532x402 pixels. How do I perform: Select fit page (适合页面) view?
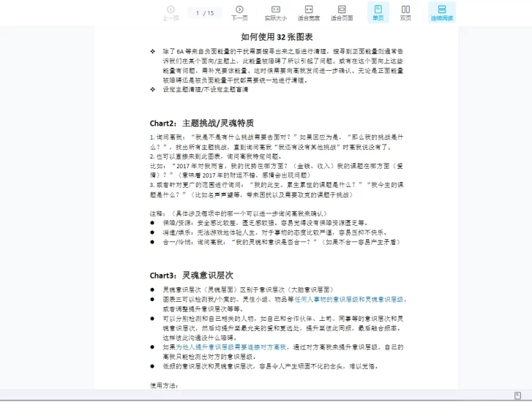pyautogui.click(x=342, y=12)
